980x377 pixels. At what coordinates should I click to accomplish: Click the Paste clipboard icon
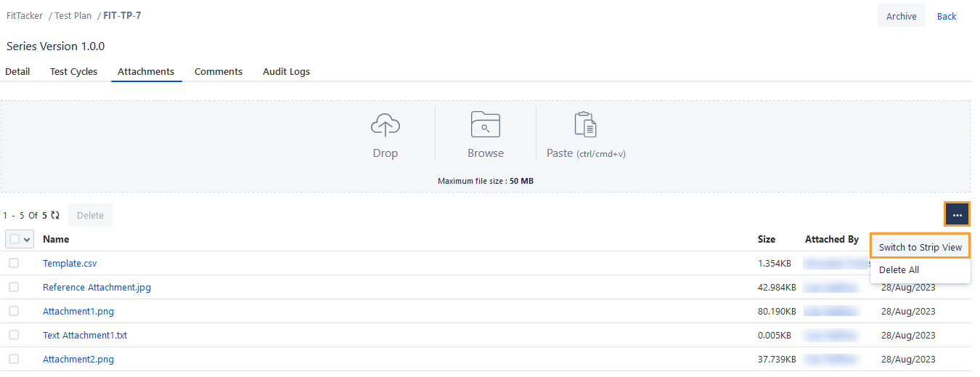[585, 125]
